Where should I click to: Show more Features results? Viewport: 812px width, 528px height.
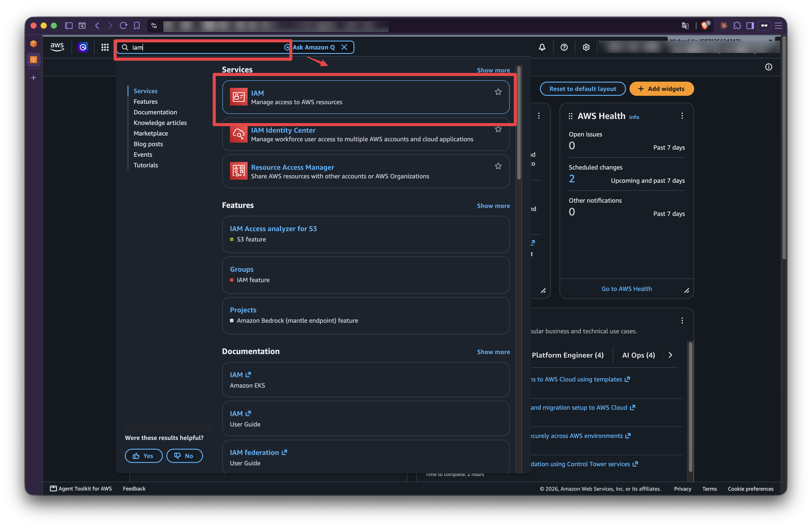pyautogui.click(x=493, y=206)
